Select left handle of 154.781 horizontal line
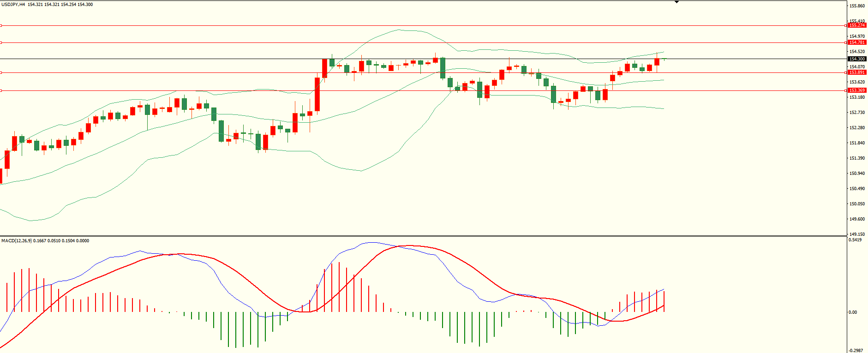868x353 pixels. pyautogui.click(x=1, y=42)
